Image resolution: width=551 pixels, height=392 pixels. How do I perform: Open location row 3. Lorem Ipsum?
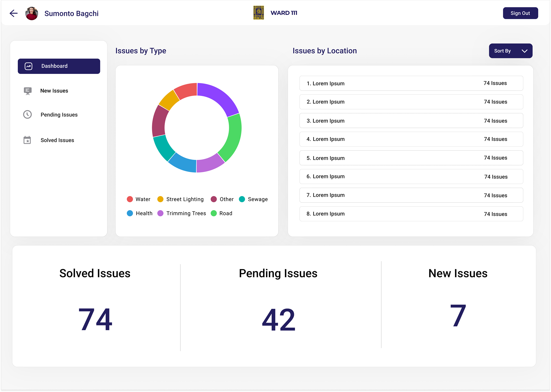tap(411, 121)
